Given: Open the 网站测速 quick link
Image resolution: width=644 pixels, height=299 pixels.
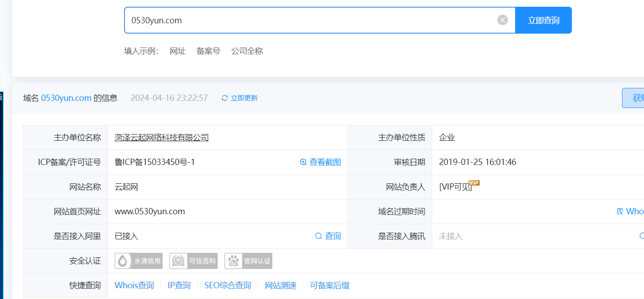Looking at the screenshot, I should click(x=280, y=286).
